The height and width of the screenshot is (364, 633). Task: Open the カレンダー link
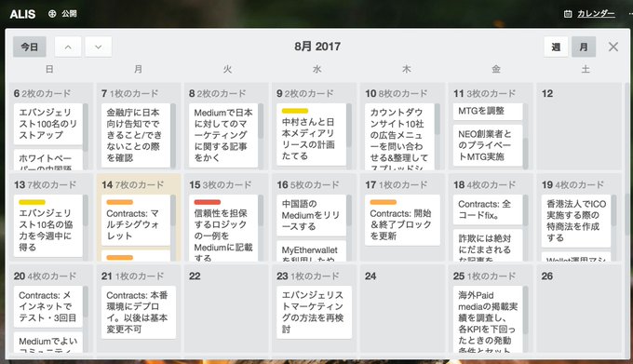click(596, 14)
